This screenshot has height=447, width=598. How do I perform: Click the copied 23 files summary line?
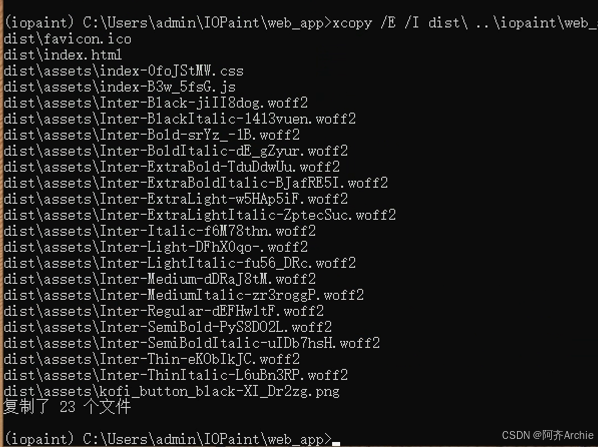(x=67, y=407)
